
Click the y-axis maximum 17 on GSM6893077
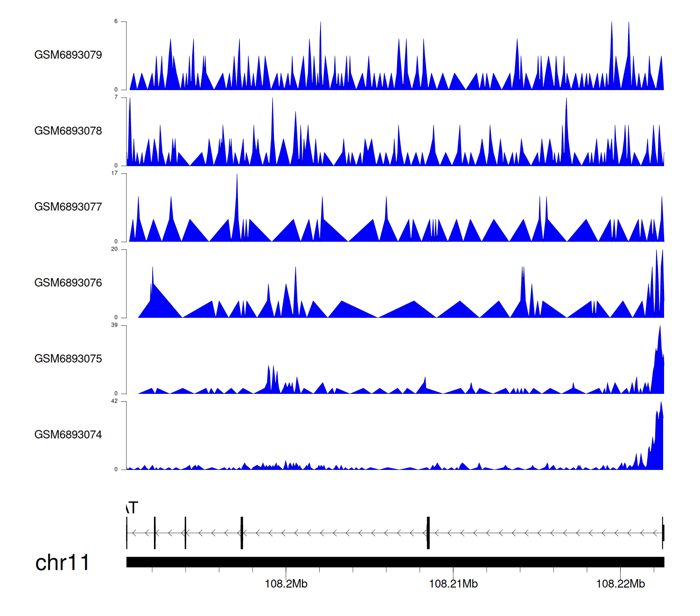click(115, 173)
